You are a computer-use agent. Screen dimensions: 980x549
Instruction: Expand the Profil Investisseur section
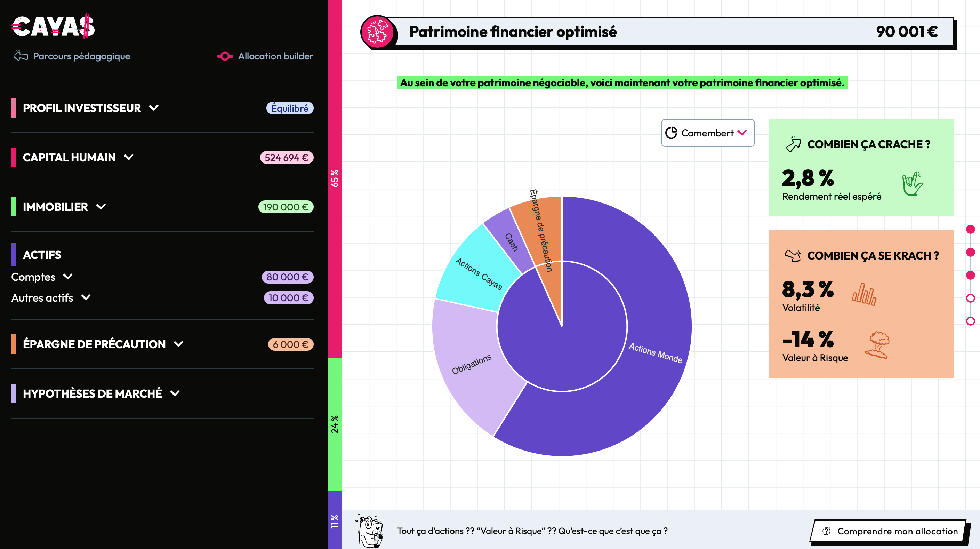coord(154,108)
